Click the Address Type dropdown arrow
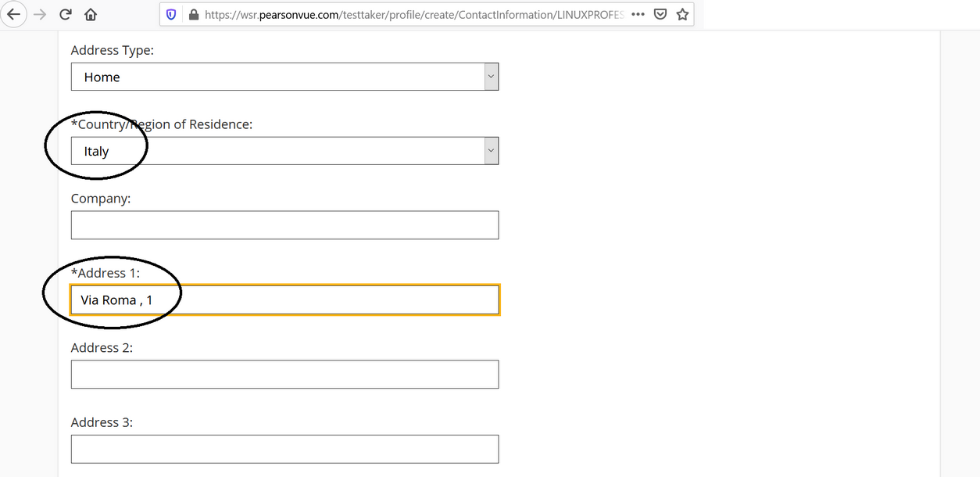This screenshot has width=980, height=477. click(491, 77)
